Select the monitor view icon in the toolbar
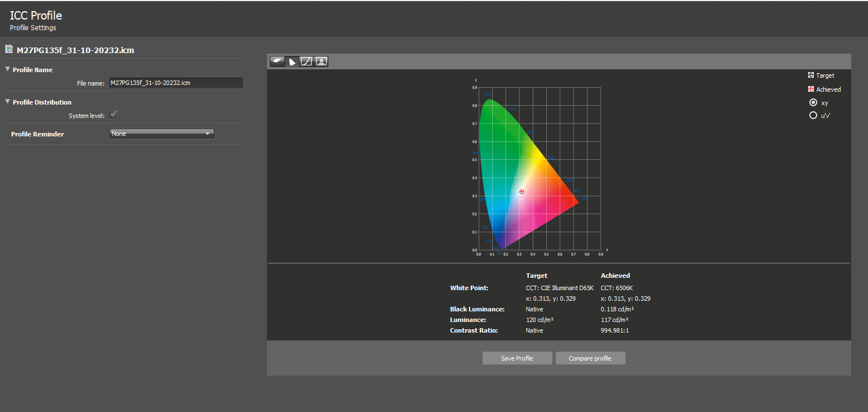This screenshot has height=412, width=868. (x=277, y=61)
